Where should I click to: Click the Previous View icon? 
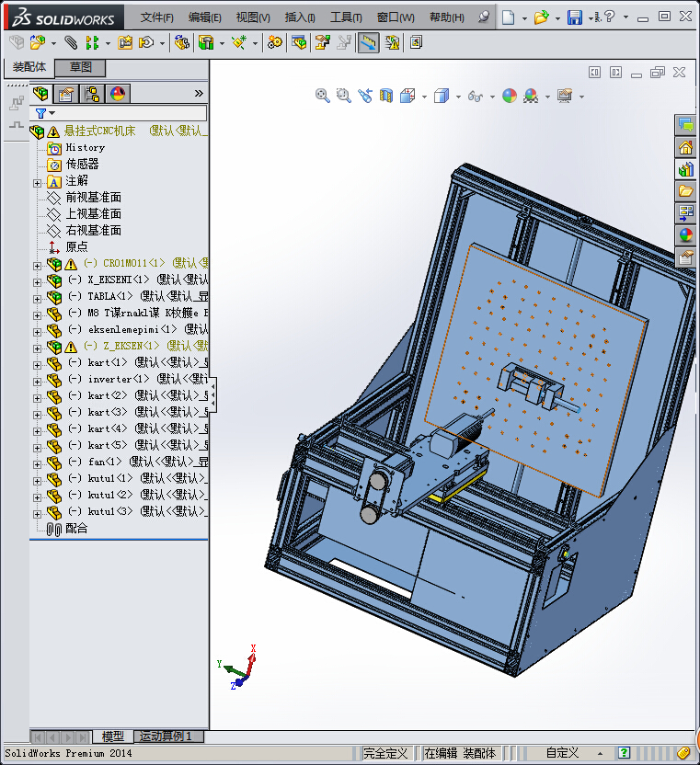(x=365, y=96)
